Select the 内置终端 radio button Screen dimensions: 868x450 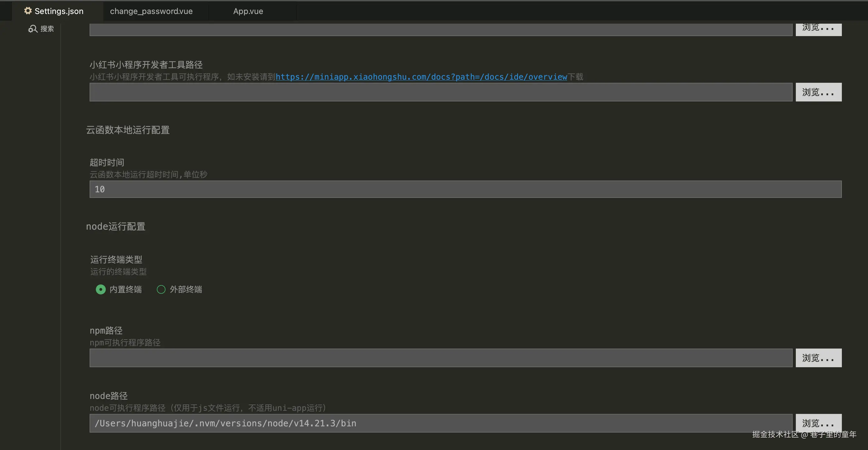(x=101, y=289)
